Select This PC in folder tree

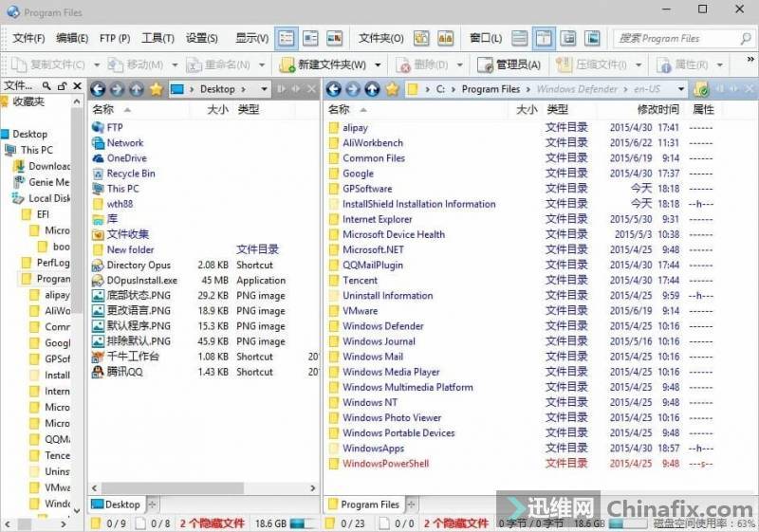click(37, 150)
